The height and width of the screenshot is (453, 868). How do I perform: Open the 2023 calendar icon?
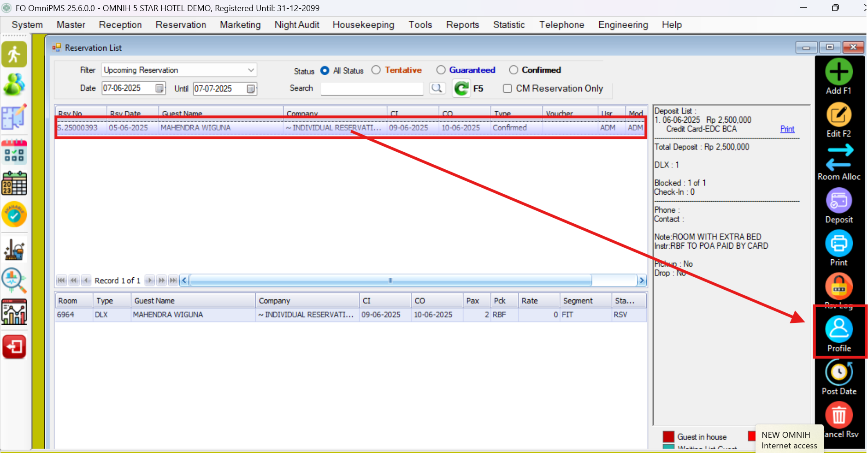[x=14, y=183]
